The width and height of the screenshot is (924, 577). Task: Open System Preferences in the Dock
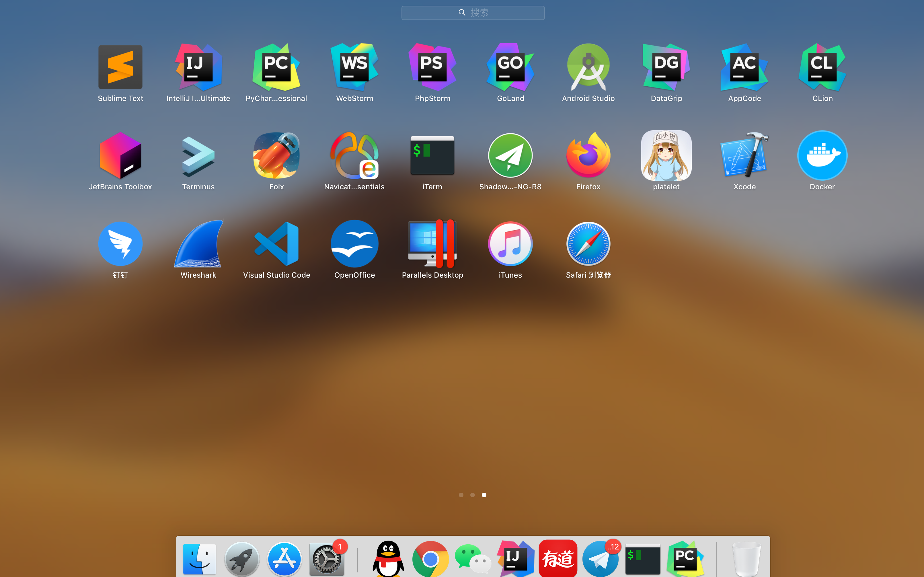[x=327, y=559]
